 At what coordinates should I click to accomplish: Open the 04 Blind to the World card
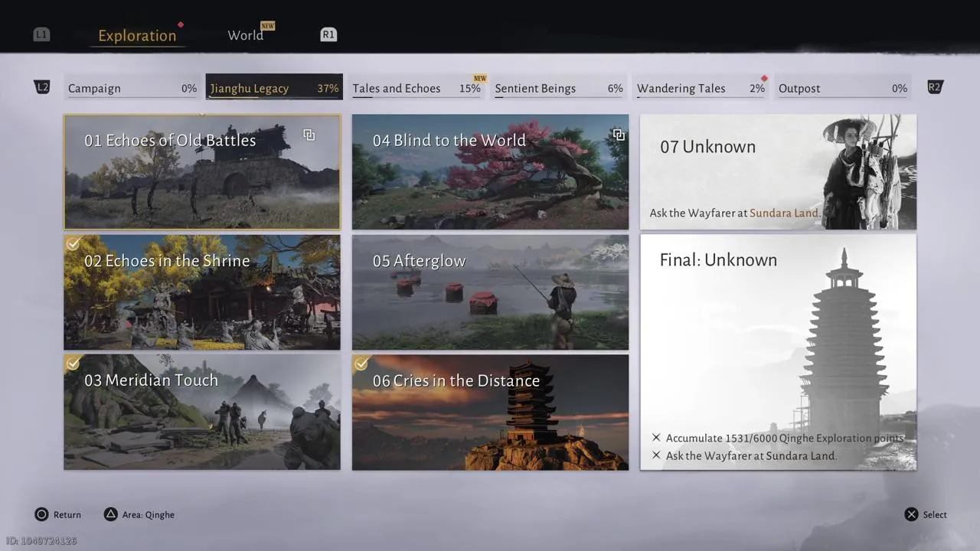(x=490, y=172)
